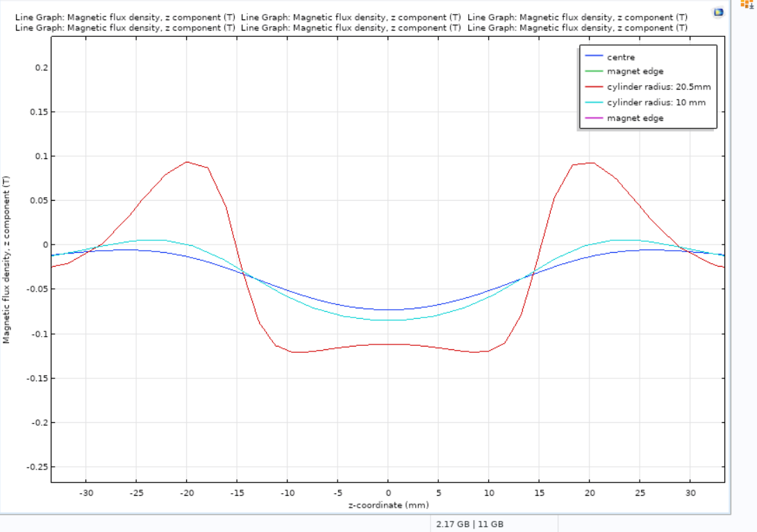Click the '0.2' y-axis tick label
This screenshot has width=757, height=532.
(42, 67)
